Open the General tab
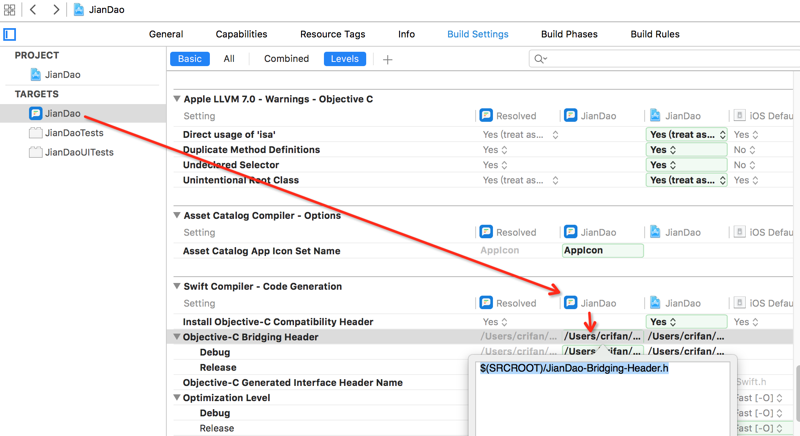800x436 pixels. (166, 34)
